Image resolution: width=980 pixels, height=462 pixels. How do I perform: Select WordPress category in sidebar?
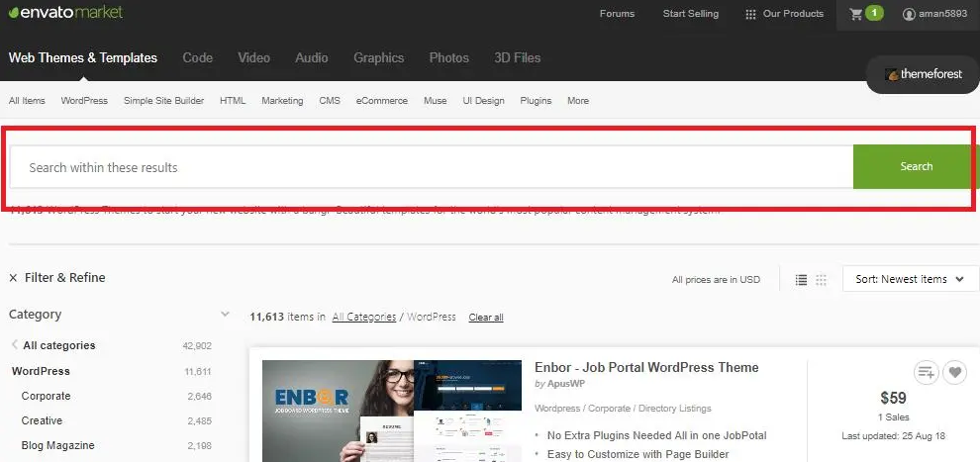click(41, 371)
